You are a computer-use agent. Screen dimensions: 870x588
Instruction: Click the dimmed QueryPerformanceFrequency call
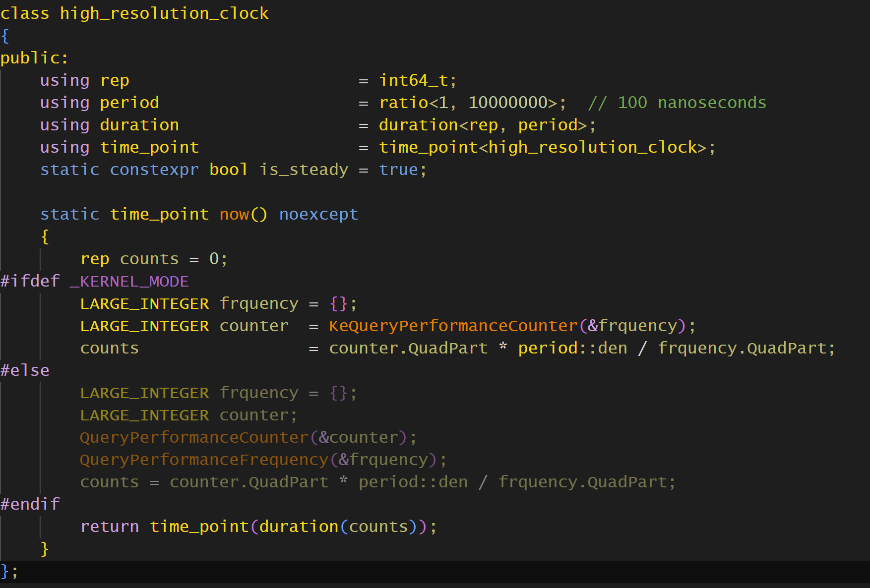[x=204, y=460]
